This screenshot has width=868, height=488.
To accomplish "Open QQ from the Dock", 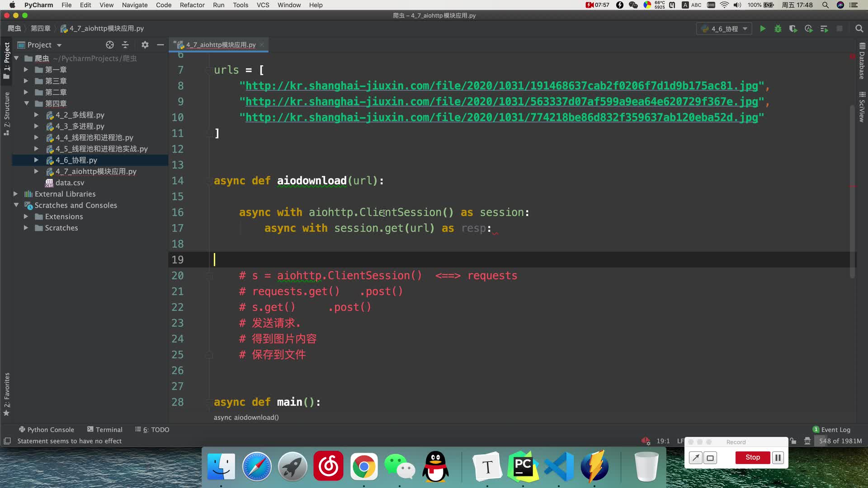I will pyautogui.click(x=435, y=466).
